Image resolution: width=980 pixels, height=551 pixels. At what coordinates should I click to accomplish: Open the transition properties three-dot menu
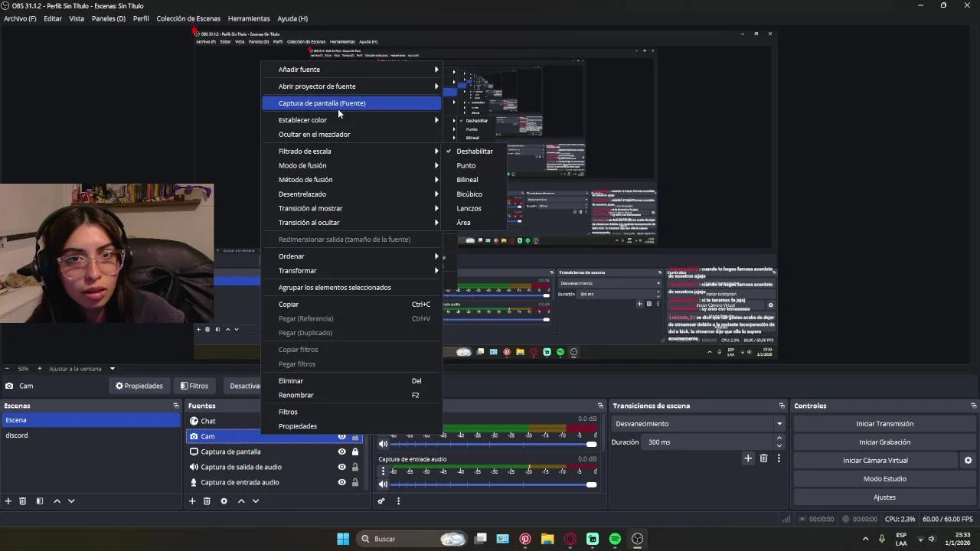pyautogui.click(x=779, y=458)
